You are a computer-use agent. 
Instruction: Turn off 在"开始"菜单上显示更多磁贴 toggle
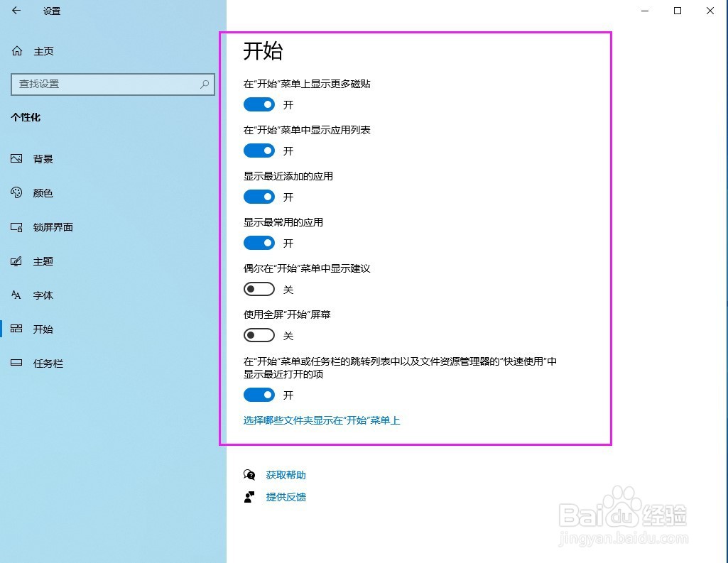259,104
